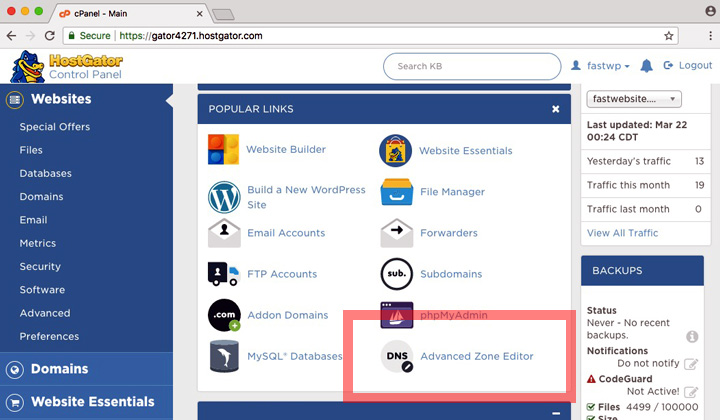Open the Forwarders link
The width and height of the screenshot is (720, 420).
pos(449,233)
